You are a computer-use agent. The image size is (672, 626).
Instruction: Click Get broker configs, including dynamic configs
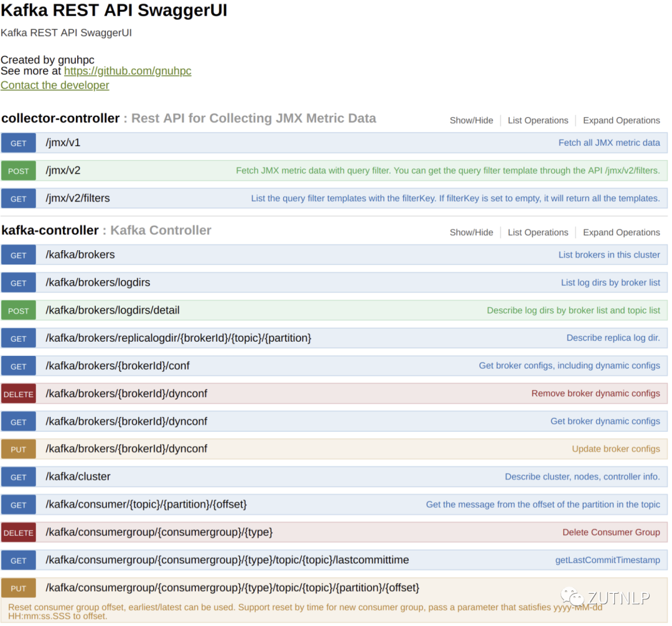click(x=569, y=365)
